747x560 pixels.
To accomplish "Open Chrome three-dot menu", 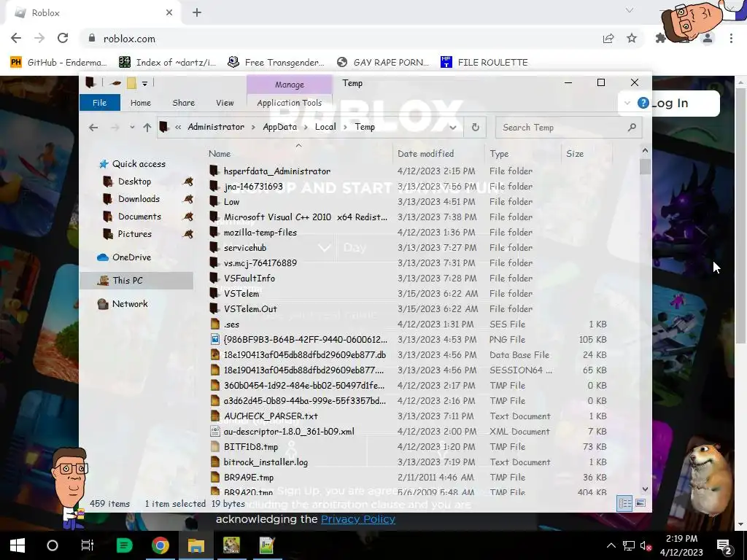I will [x=731, y=38].
